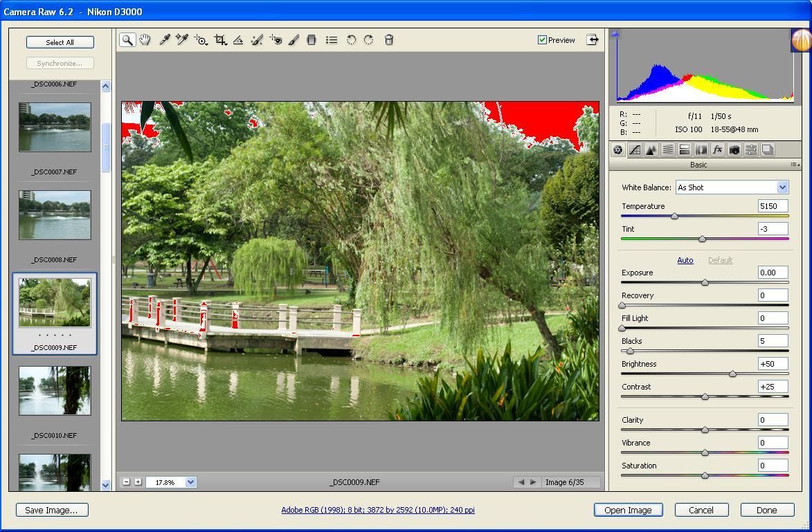The image size is (812, 532).
Task: Open the White Balance dropdown
Action: coord(782,187)
